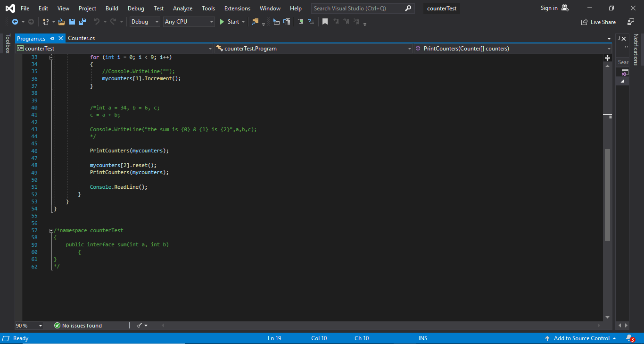
Task: Open the 90% zoom level selector
Action: coord(28,325)
